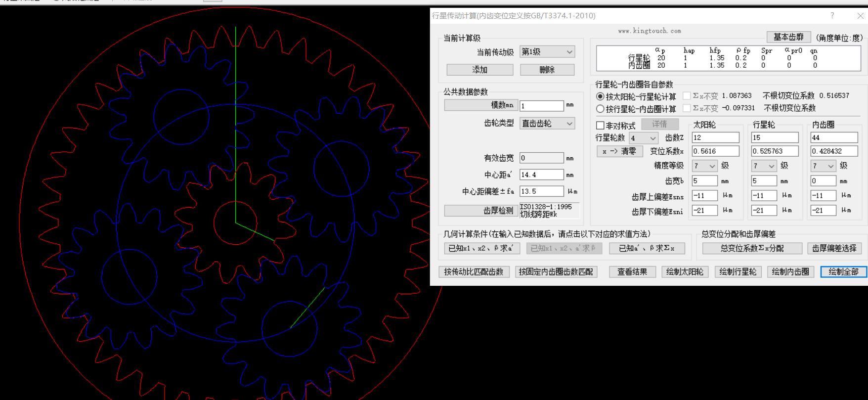Click 内齿圈 齿厚上偏差Esns field
The width and height of the screenshot is (868, 400).
(x=824, y=196)
